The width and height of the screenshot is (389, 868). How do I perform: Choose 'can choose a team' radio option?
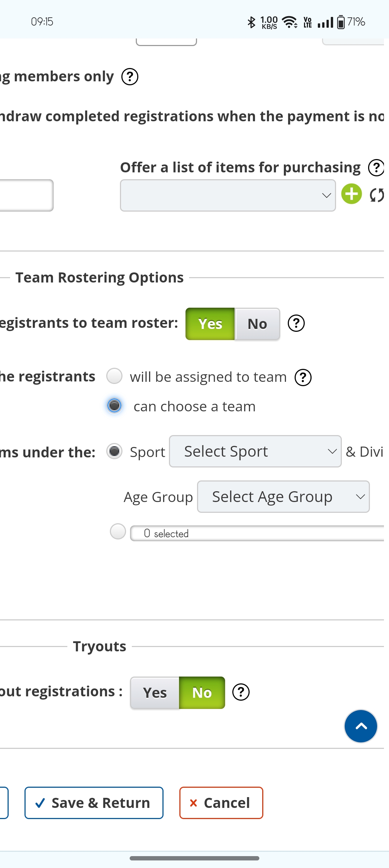point(115,406)
